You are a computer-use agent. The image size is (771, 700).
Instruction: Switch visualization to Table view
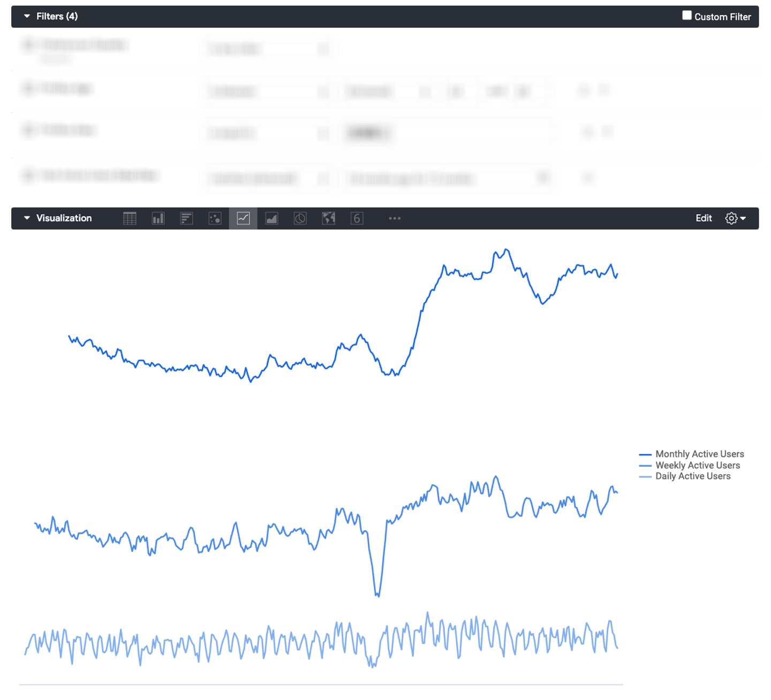(x=130, y=218)
